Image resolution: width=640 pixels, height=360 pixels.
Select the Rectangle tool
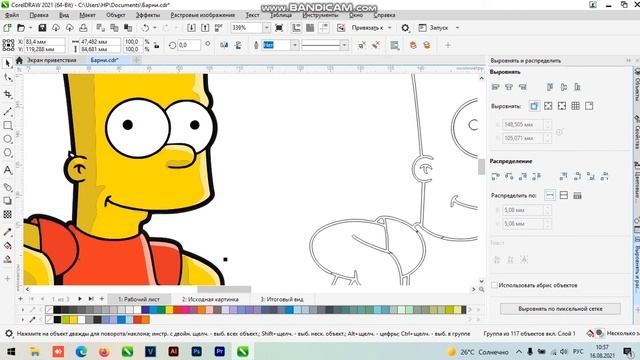pyautogui.click(x=7, y=125)
